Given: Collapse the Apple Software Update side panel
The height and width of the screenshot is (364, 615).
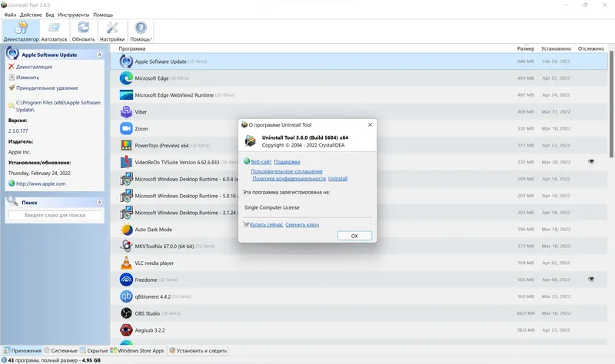Looking at the screenshot, I should (x=99, y=55).
